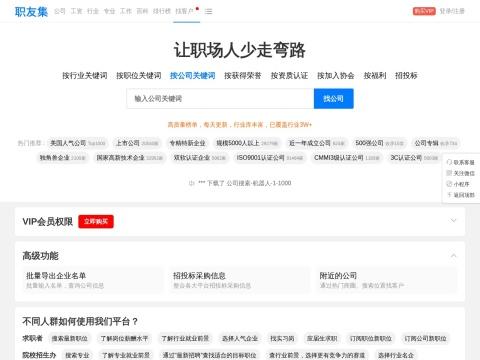Switch to 按资质认证 search tab
Screen dimensions: 480x360
click(289, 76)
